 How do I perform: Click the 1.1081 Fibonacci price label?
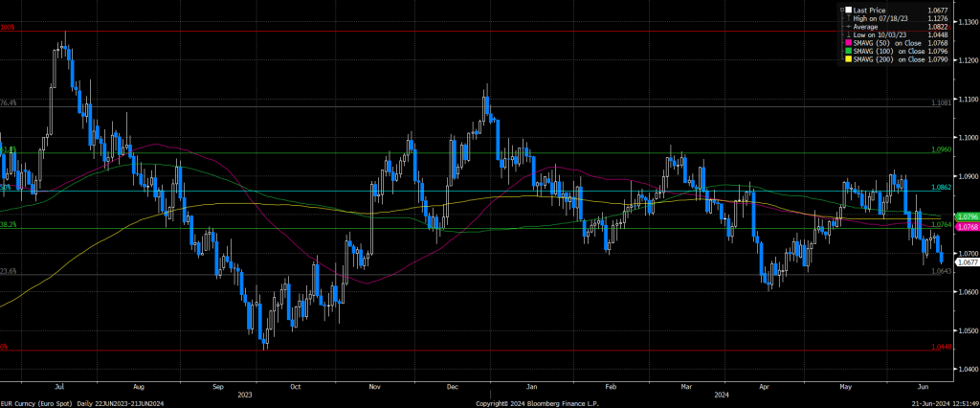coord(943,102)
